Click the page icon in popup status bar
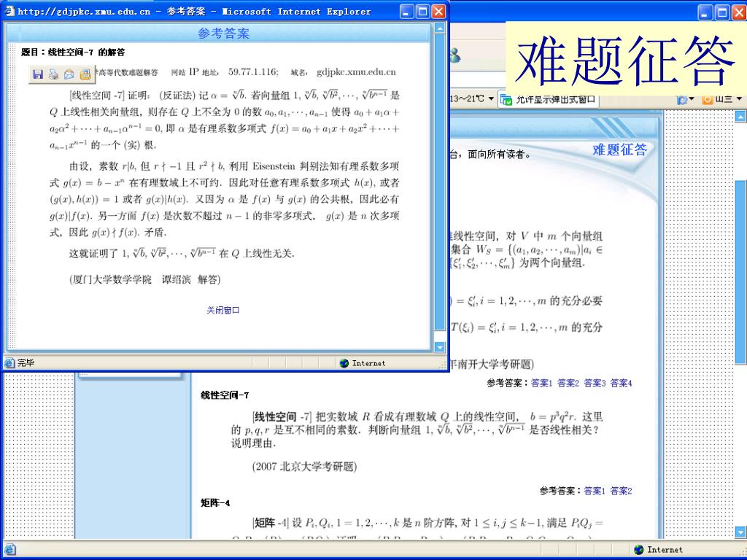Image resolution: width=747 pixels, height=560 pixels. point(9,363)
